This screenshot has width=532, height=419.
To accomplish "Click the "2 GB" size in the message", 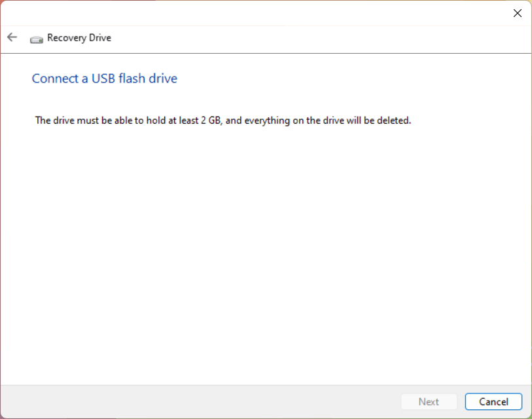I will click(x=211, y=120).
